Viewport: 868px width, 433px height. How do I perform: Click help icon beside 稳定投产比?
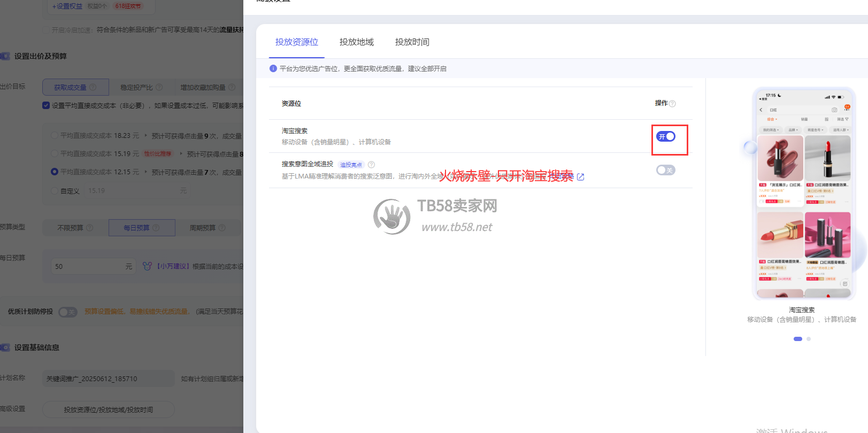[159, 87]
